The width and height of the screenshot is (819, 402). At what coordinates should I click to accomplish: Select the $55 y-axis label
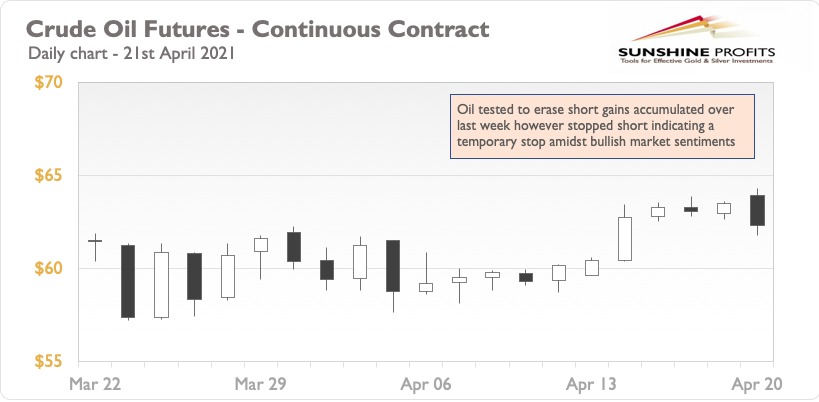[x=48, y=361]
